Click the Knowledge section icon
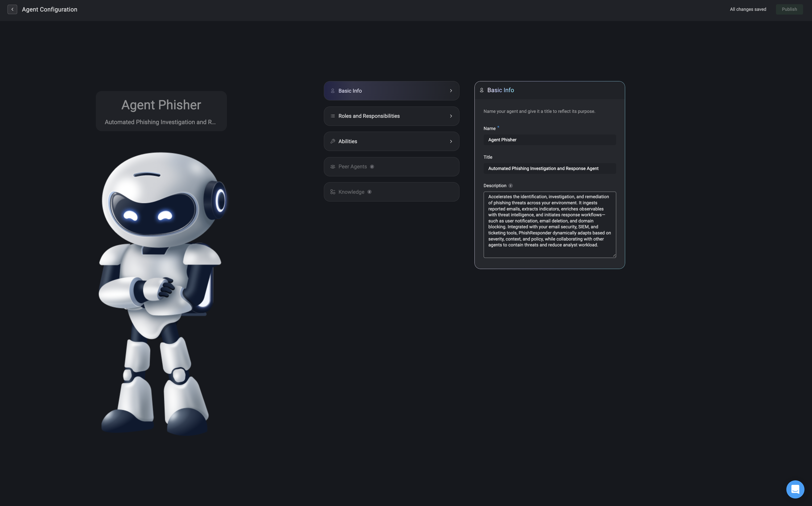The image size is (812, 506). 333,192
